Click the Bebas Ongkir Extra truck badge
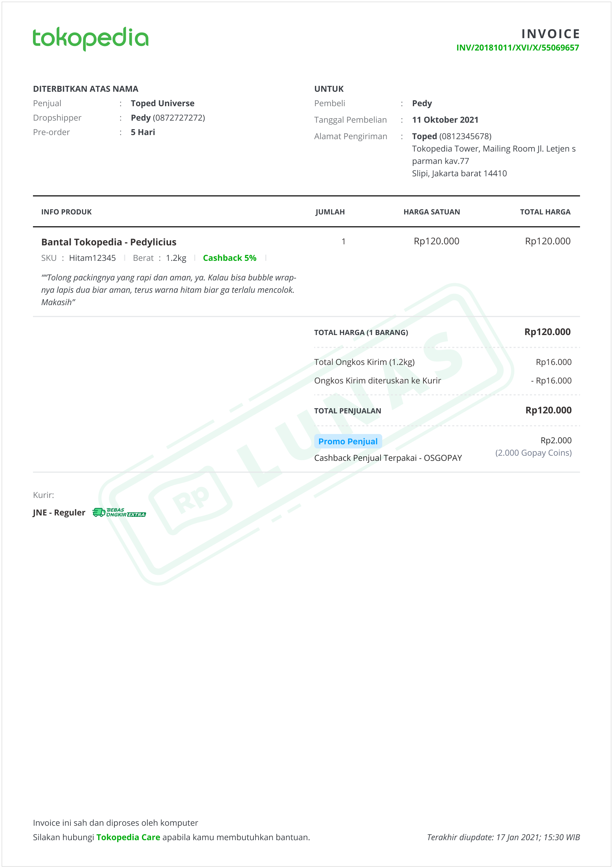The height and width of the screenshot is (868, 613). (119, 512)
